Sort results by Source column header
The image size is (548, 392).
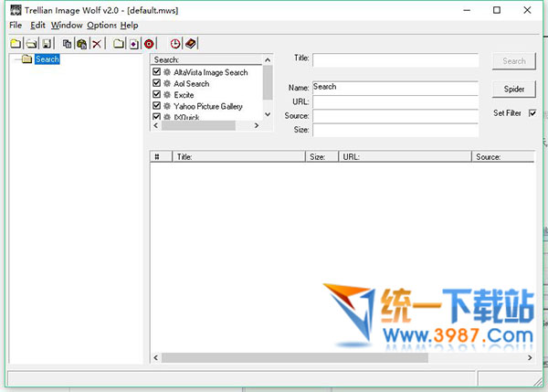pyautogui.click(x=503, y=156)
